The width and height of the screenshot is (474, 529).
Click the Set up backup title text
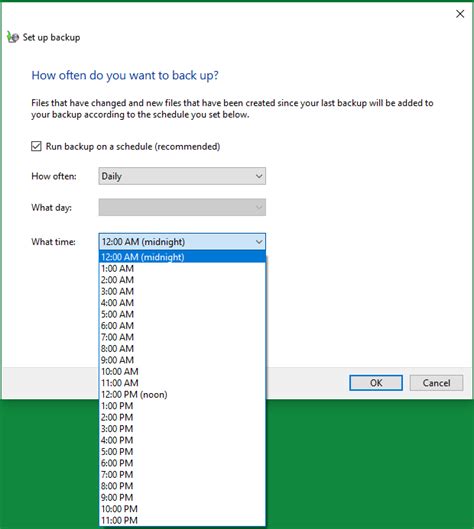click(51, 37)
